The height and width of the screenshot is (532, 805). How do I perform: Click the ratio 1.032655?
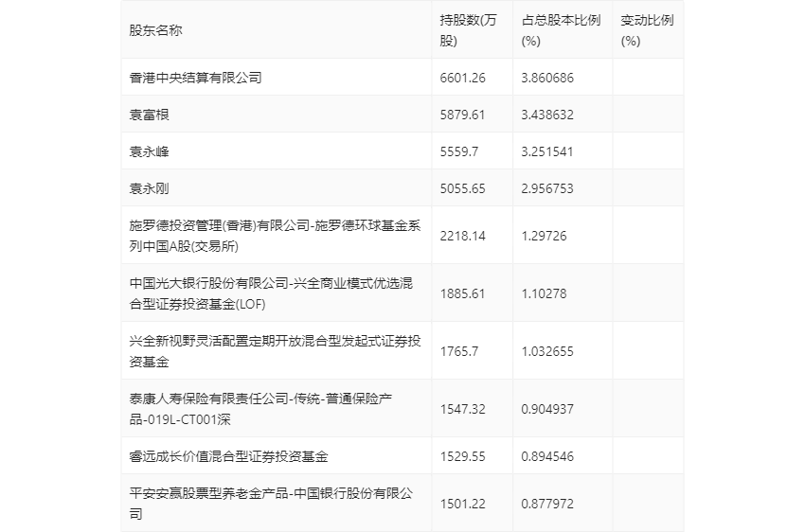click(547, 351)
